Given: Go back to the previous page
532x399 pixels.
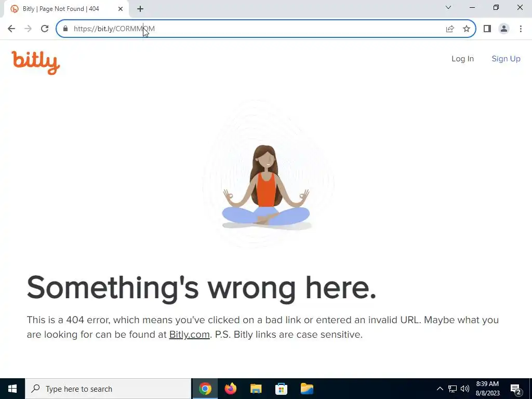Looking at the screenshot, I should coord(11,29).
